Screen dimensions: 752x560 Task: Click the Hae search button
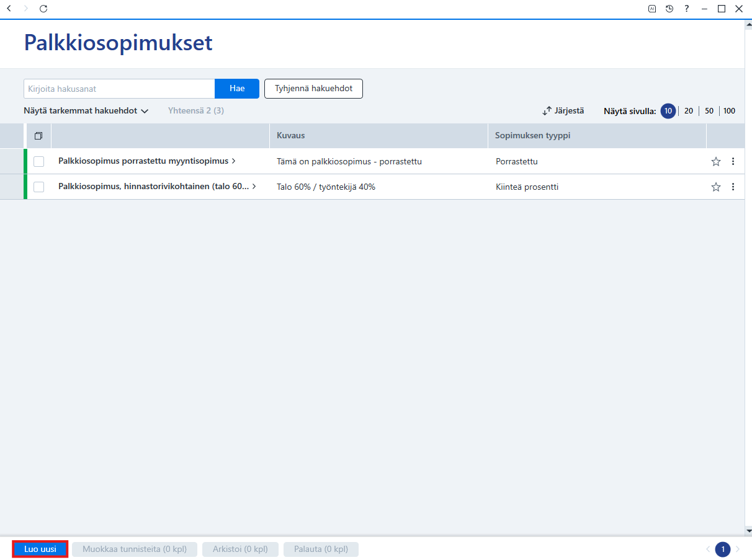(x=237, y=89)
